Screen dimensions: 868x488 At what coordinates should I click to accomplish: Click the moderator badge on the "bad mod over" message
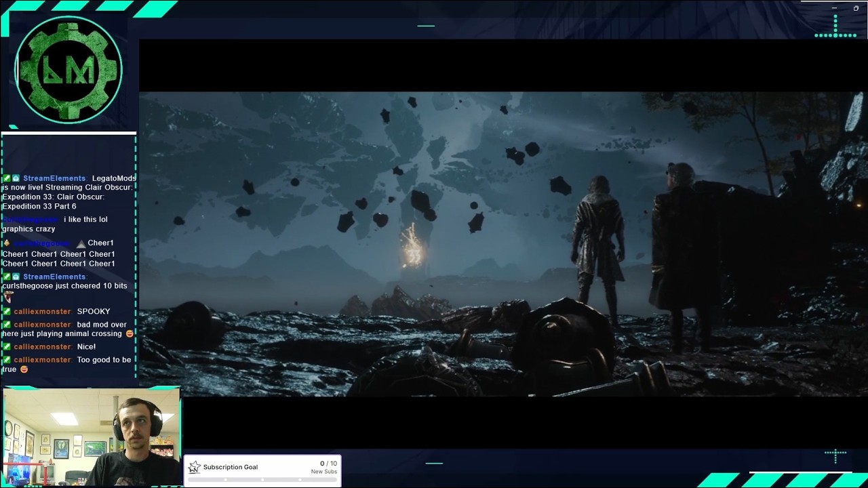[x=7, y=325]
